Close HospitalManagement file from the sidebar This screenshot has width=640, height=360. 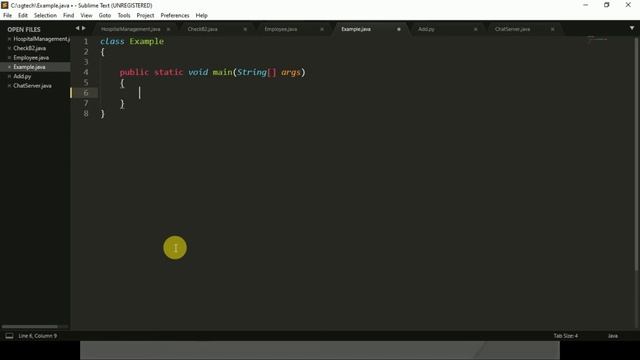(x=9, y=39)
